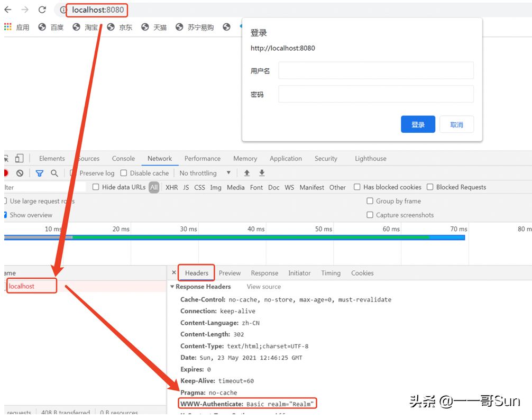This screenshot has height=420, width=532.
Task: Filter requests by WS
Action: point(289,187)
